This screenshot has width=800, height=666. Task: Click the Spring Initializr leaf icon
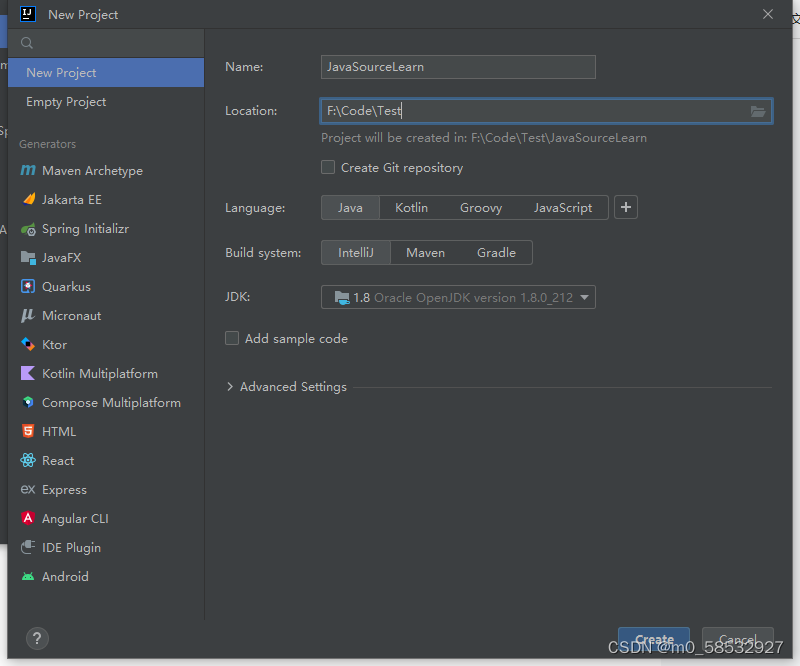(x=28, y=229)
